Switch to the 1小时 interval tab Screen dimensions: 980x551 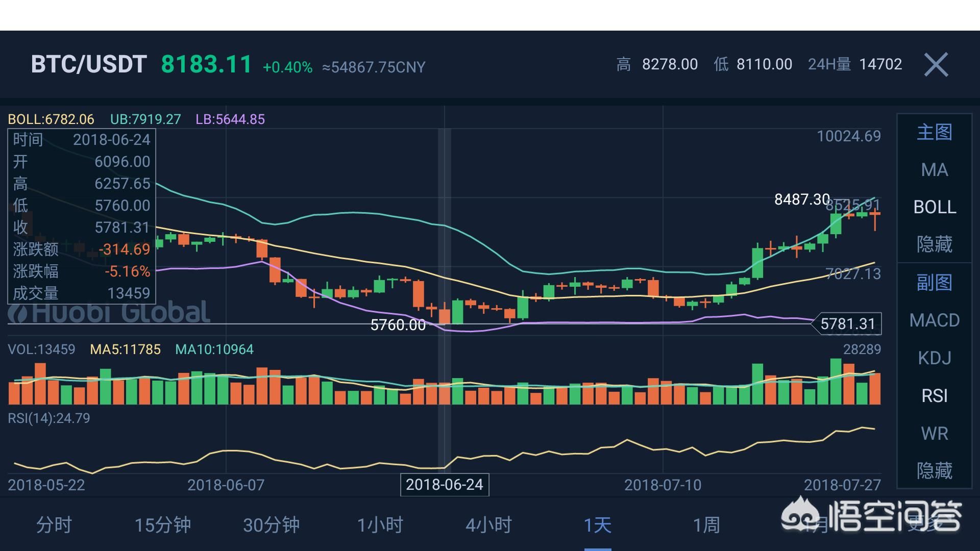pos(380,525)
